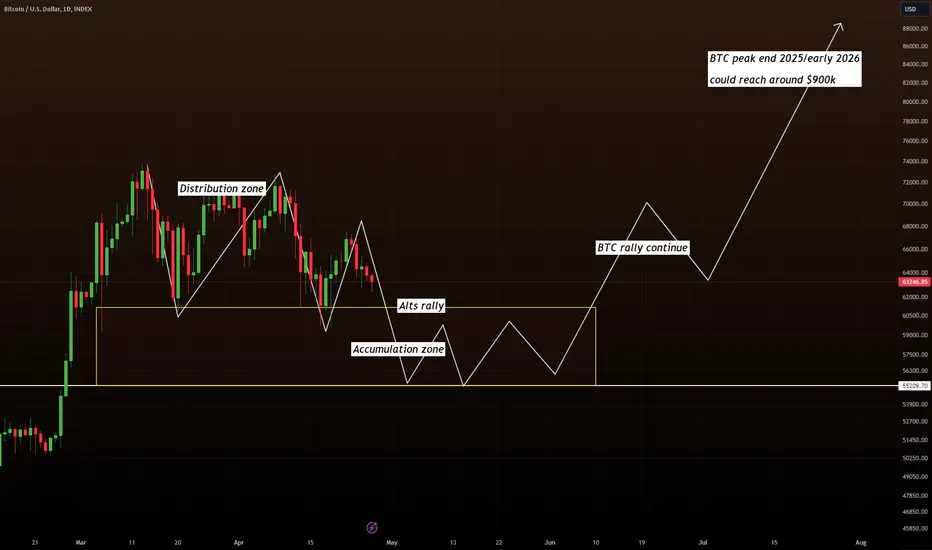Click the 'Aug' date label on time axis

point(861,542)
